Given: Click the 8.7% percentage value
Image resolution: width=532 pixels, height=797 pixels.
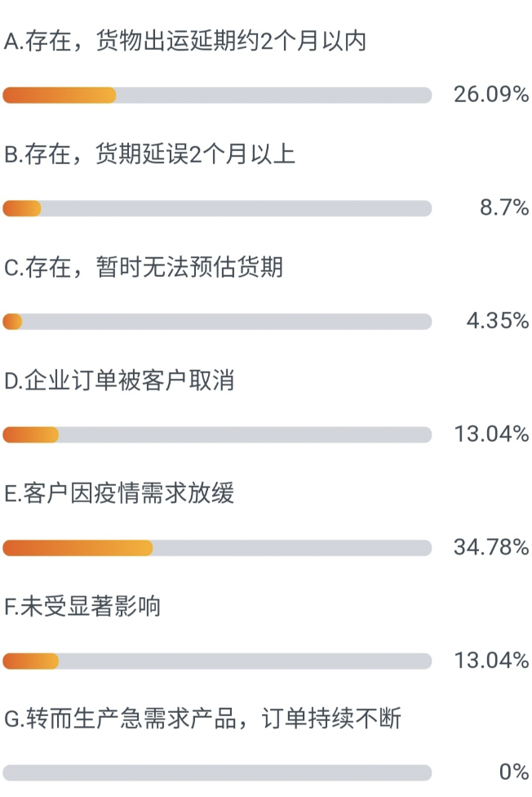Looking at the screenshot, I should point(504,208).
